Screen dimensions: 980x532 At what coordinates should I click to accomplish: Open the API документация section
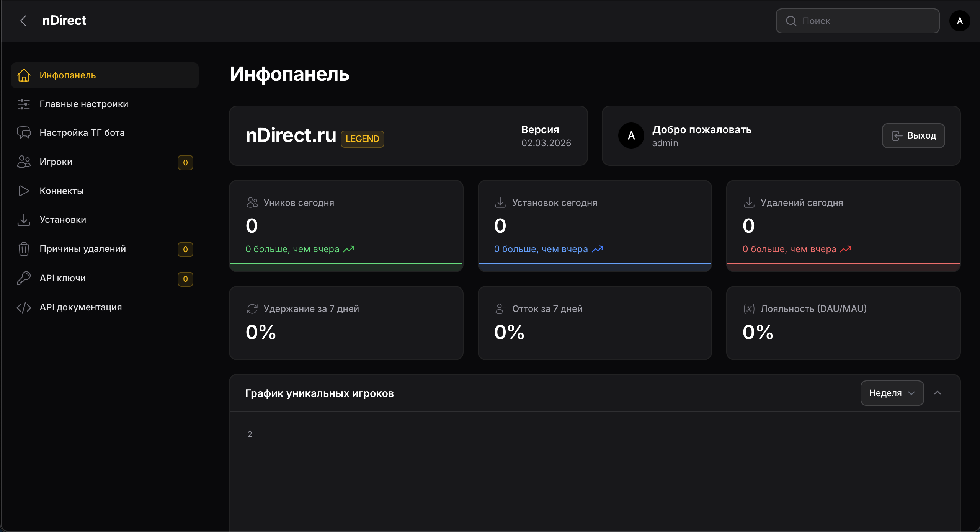(81, 307)
